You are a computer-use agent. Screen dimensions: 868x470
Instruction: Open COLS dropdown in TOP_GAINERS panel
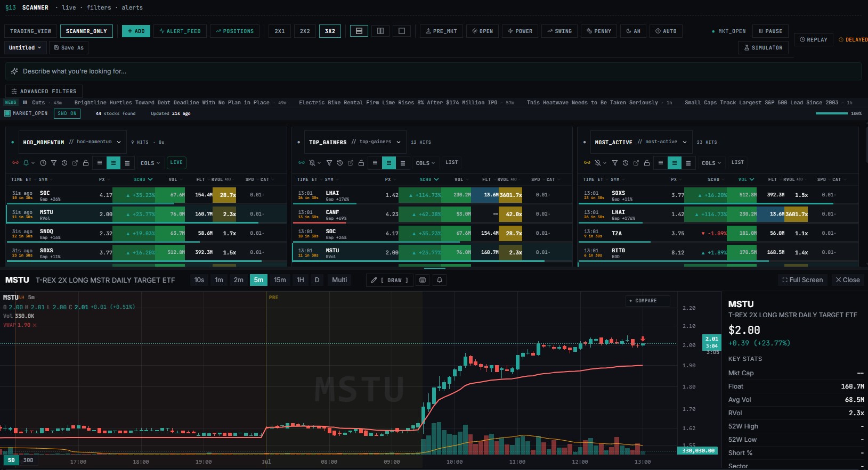[x=425, y=163]
